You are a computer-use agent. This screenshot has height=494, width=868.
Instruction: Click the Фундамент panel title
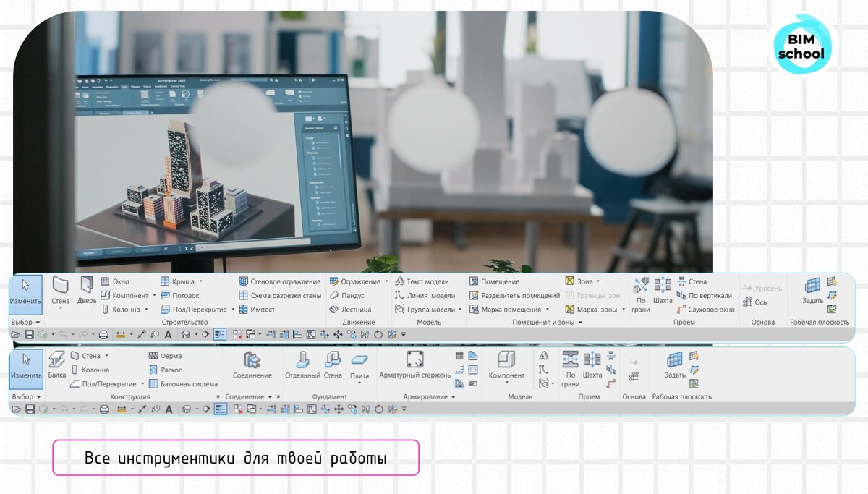click(329, 396)
